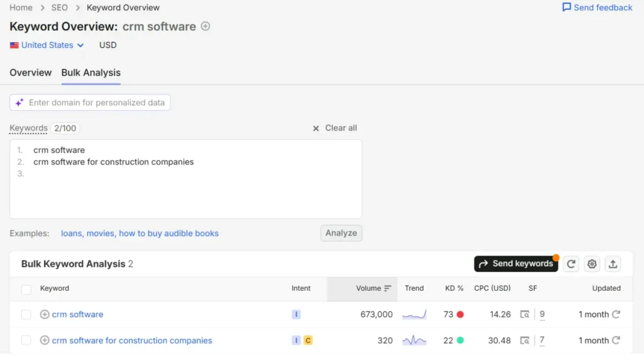
Task: Click Clear all keywords button
Action: tap(335, 128)
